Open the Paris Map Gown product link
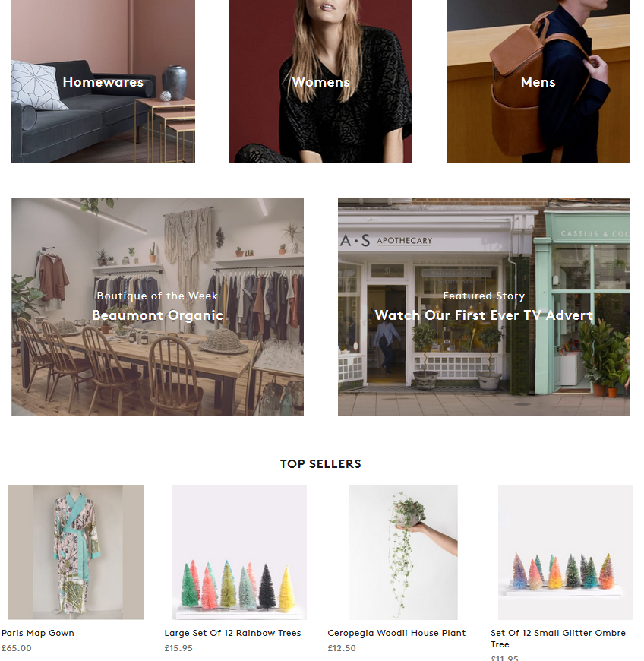This screenshot has width=644, height=661. pyautogui.click(x=38, y=633)
